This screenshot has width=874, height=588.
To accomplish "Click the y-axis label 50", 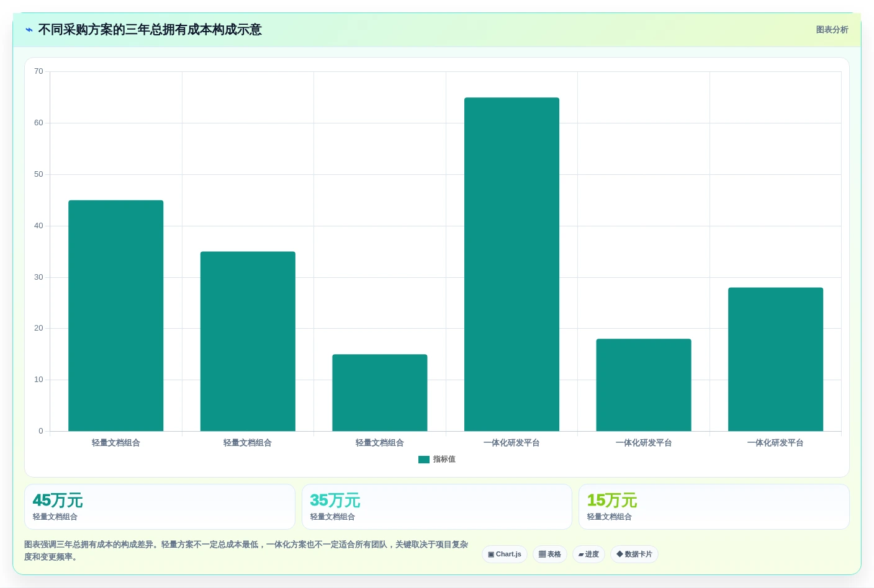I will (x=38, y=174).
